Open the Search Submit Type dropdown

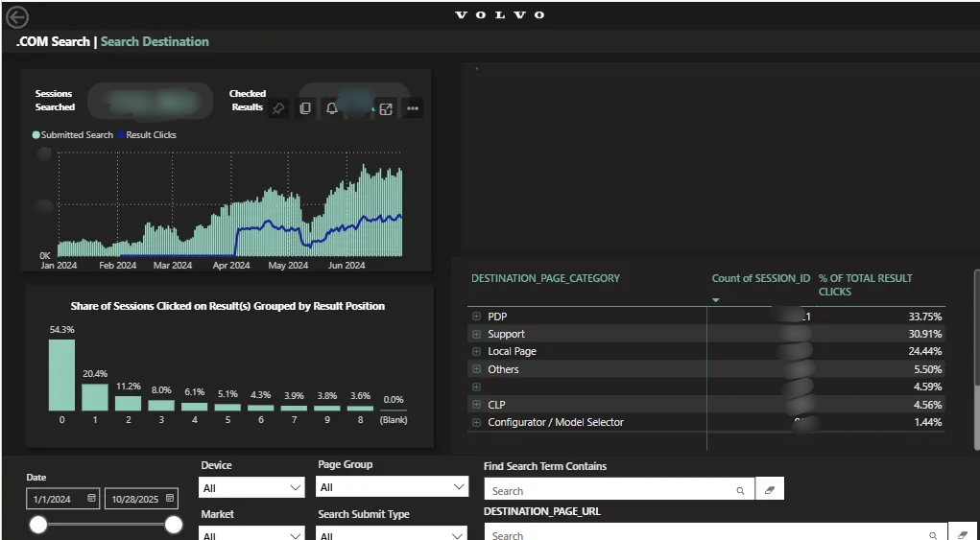pyautogui.click(x=392, y=534)
